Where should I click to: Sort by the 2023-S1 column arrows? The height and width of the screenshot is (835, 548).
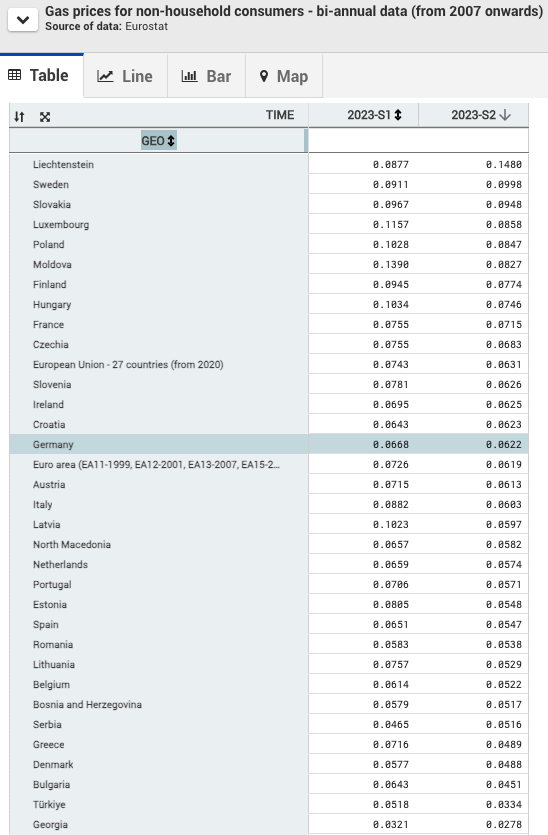[x=398, y=115]
